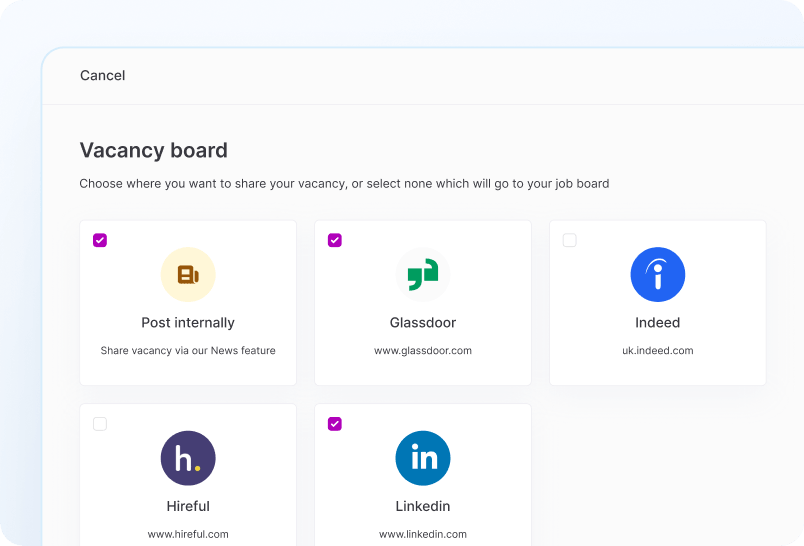Click the 'Vacancy board' heading

point(154,150)
